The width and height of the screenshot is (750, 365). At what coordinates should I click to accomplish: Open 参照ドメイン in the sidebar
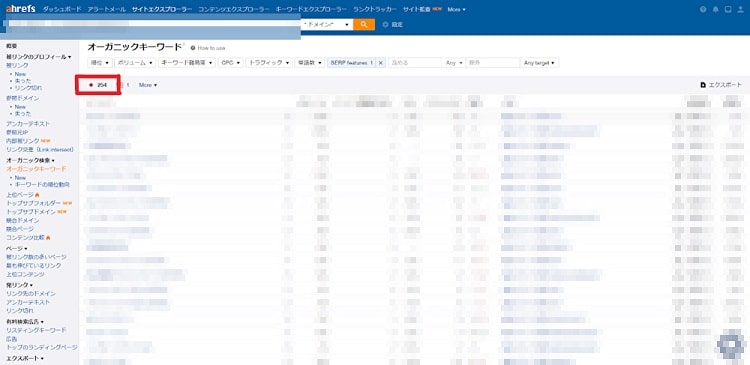pos(22,98)
